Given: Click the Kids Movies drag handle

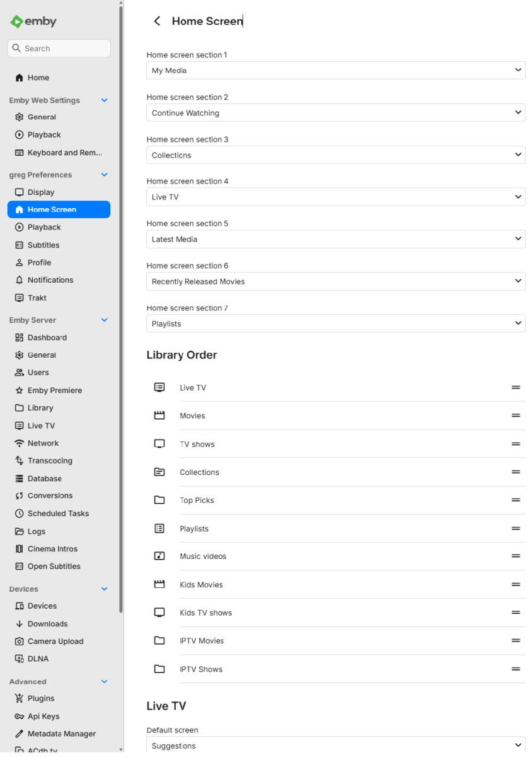Looking at the screenshot, I should coord(516,585).
